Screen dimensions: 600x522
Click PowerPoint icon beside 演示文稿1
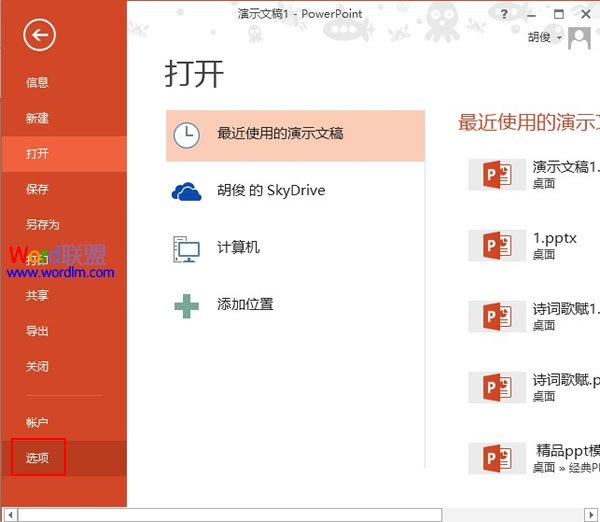coord(497,175)
